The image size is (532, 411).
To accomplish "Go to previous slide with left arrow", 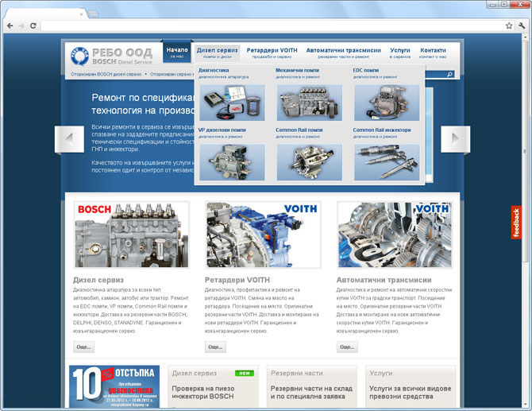I will pyautogui.click(x=69, y=139).
